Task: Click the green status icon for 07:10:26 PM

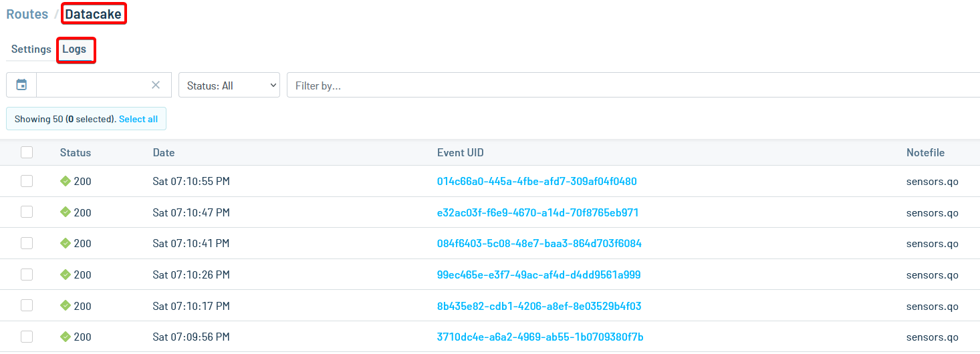Action: (66, 275)
